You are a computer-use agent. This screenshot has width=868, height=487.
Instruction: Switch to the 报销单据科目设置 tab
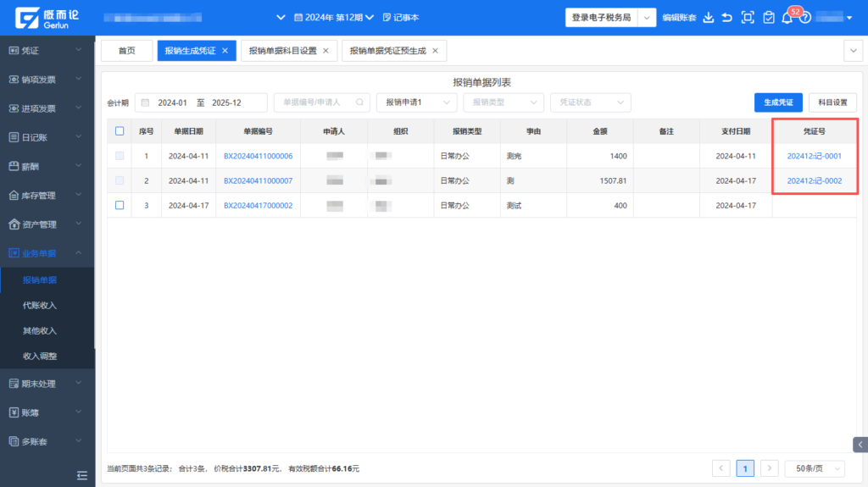tap(282, 51)
